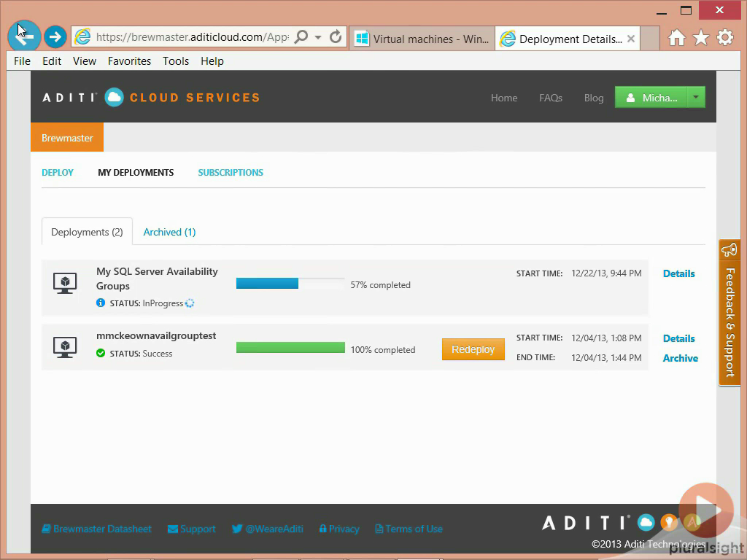747x560 pixels.
Task: Click the 57% progress bar
Action: click(290, 284)
